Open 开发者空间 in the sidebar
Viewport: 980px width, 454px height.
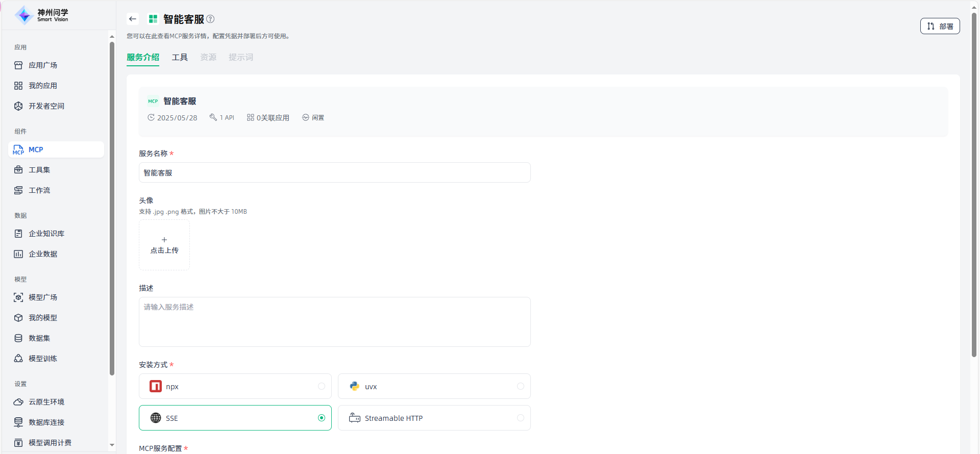[x=46, y=106]
